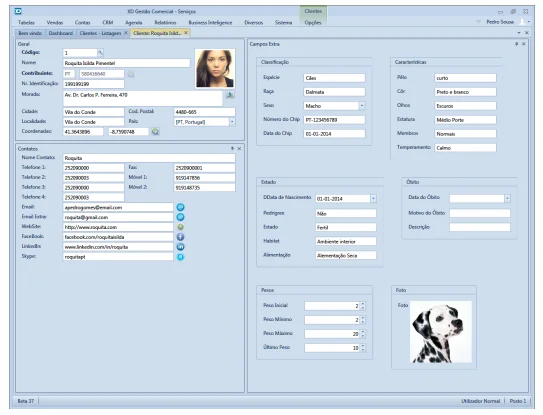Close the Contatos panel
543x415 pixels.
pos(239,148)
